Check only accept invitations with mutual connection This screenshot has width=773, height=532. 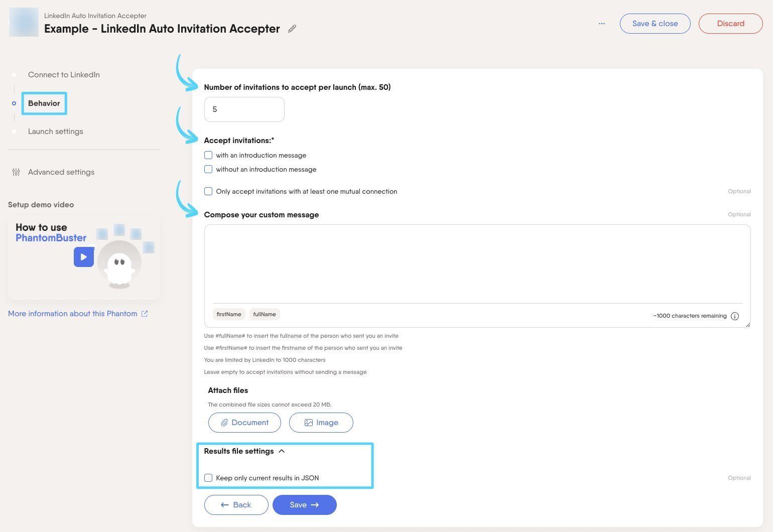pos(208,191)
